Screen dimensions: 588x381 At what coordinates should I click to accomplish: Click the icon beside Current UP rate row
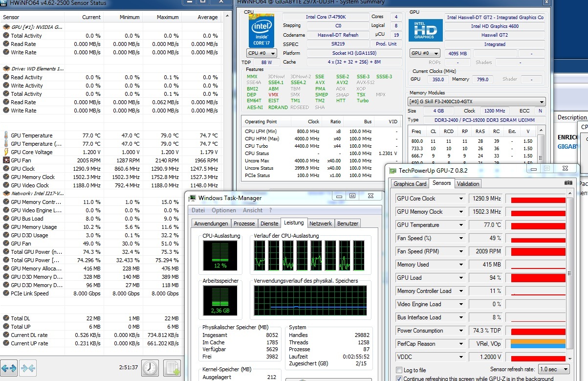tap(6, 343)
